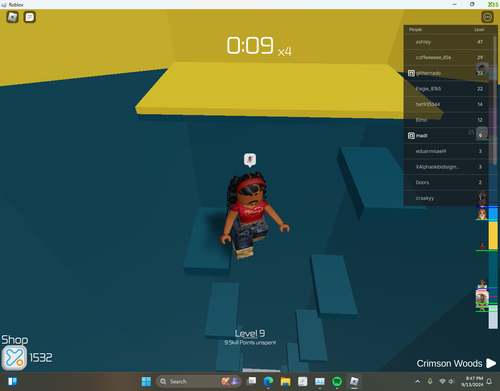The width and height of the screenshot is (500, 391).
Task: Select player glitternado in leaderboard
Action: [x=446, y=73]
